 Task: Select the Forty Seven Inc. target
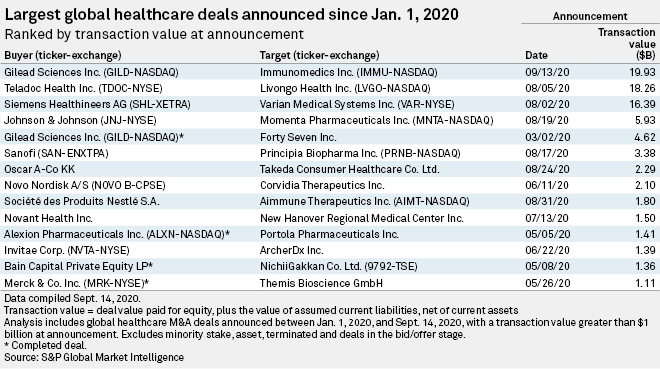click(298, 137)
